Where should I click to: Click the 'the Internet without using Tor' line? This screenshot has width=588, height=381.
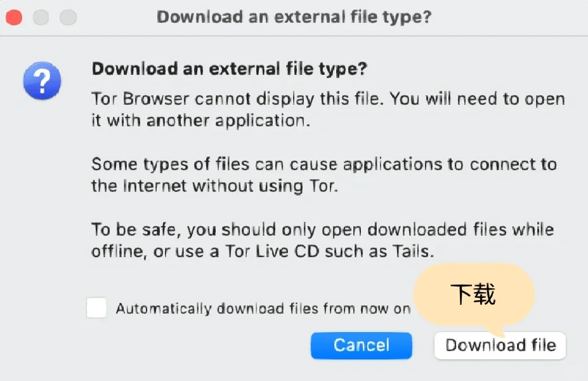click(214, 186)
